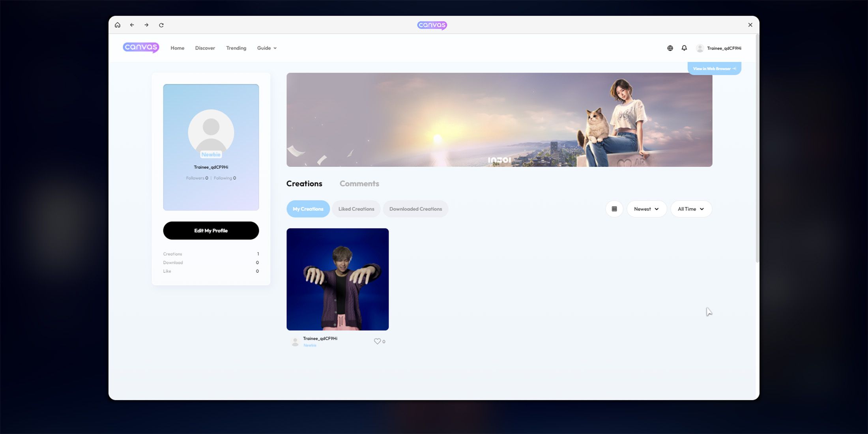Click the notification bell icon
Screen dimensions: 868x434
point(684,48)
